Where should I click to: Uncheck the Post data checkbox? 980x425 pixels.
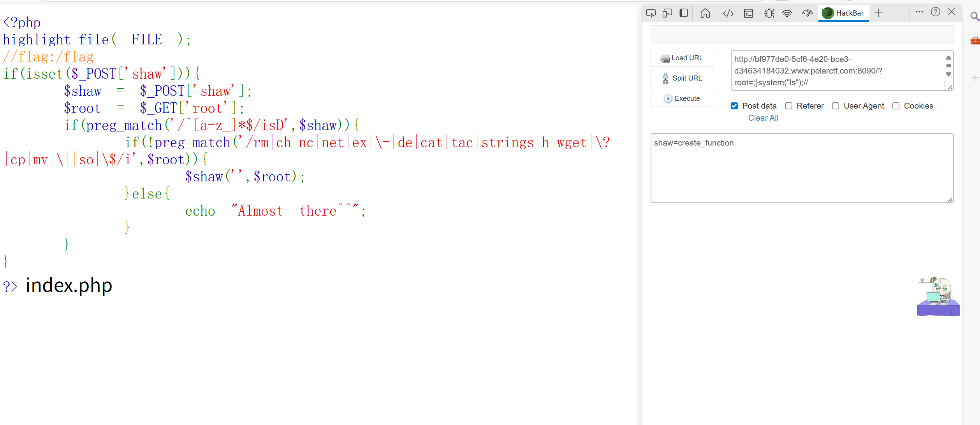point(734,106)
